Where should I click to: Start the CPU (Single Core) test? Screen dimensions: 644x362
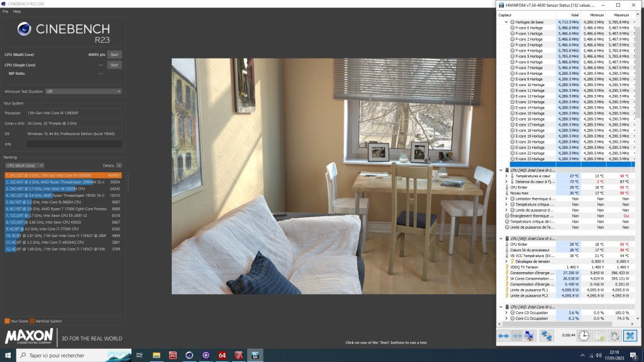click(x=114, y=65)
